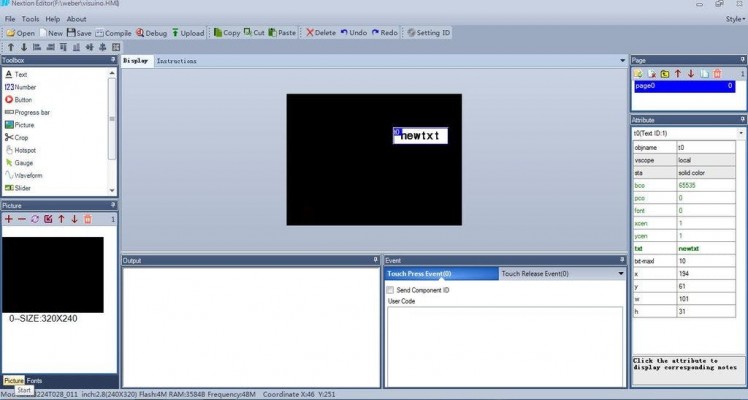This screenshot has height=400, width=748.
Task: Click the align left icon
Action: (x=37, y=47)
